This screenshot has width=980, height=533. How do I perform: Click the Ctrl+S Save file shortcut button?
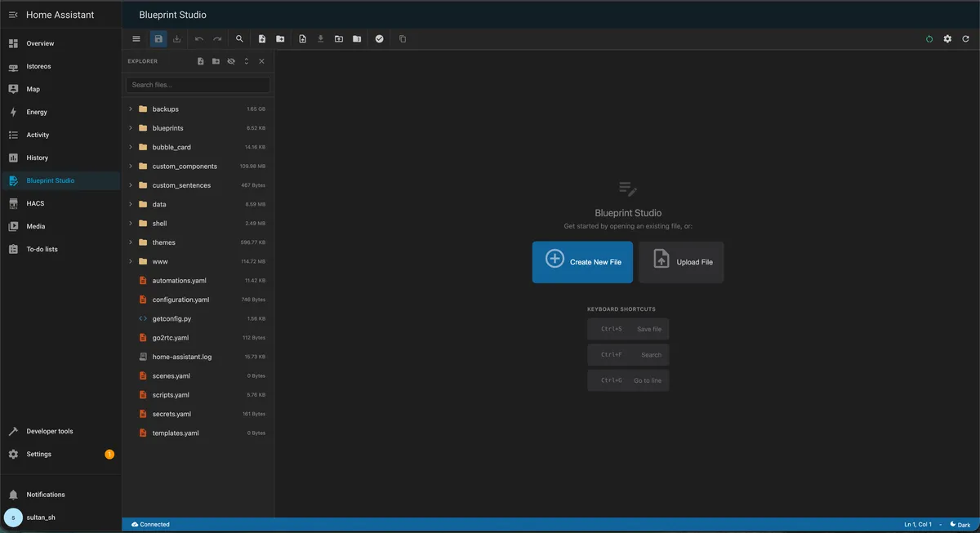pyautogui.click(x=628, y=329)
